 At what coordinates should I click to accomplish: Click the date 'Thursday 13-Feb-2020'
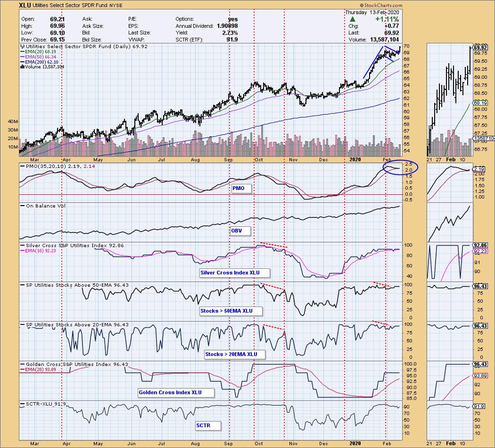[x=372, y=13]
